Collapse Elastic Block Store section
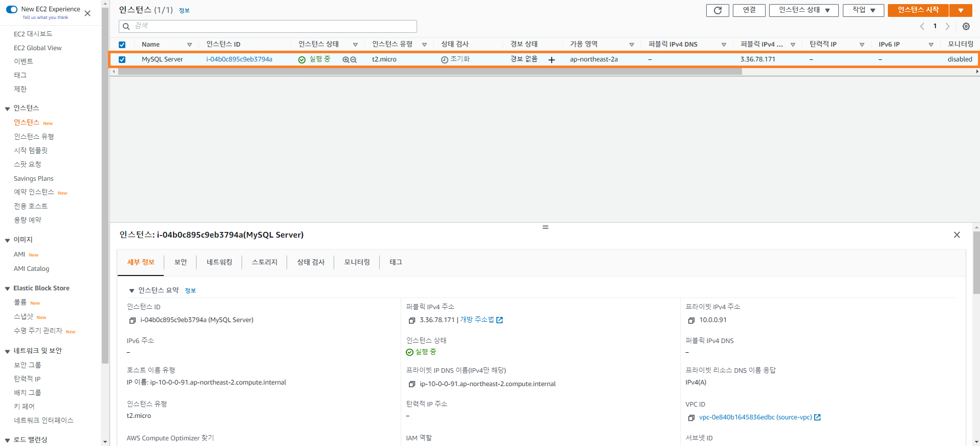The image size is (980, 446). pyautogui.click(x=7, y=289)
